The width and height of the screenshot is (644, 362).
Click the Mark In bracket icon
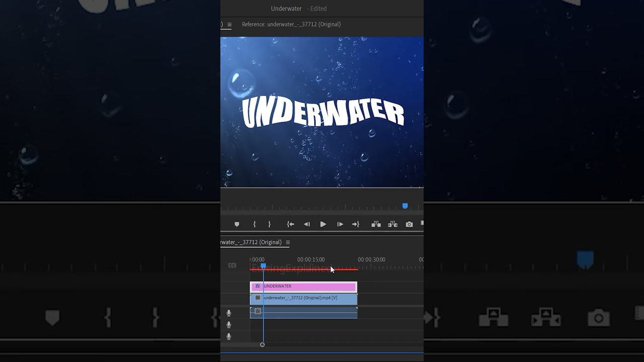click(x=254, y=224)
